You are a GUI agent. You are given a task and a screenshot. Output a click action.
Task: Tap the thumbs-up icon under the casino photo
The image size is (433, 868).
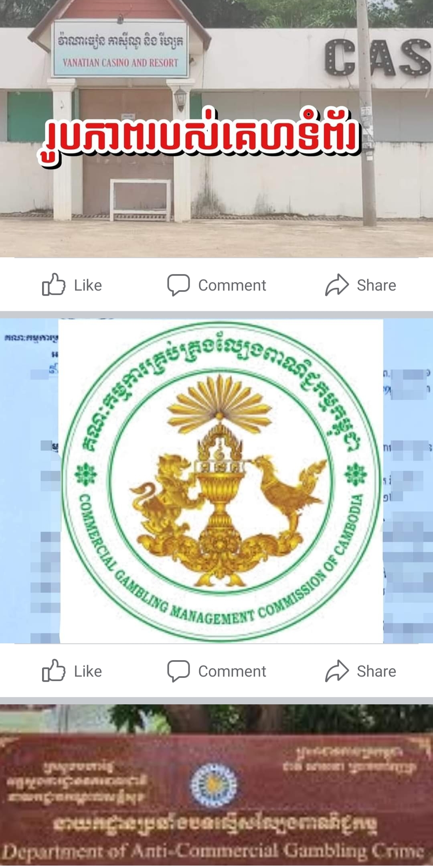click(x=54, y=285)
